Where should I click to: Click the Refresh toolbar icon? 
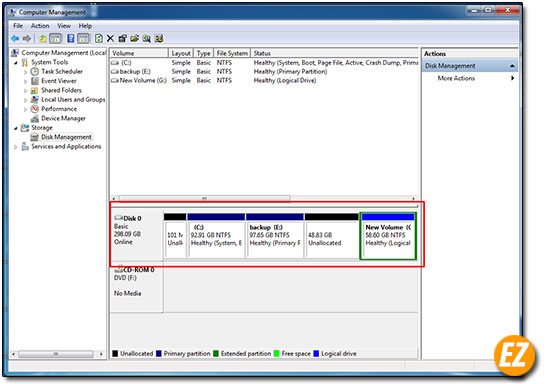[99, 39]
